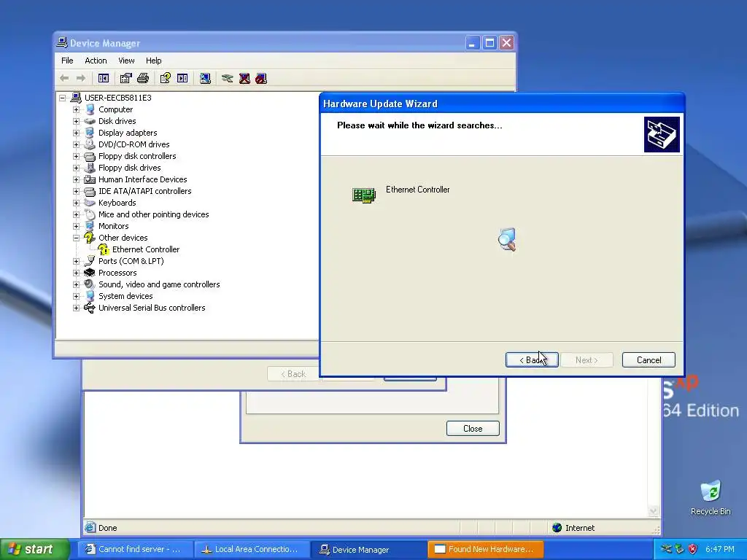Click the 6:47 PM taskbar clock

click(x=720, y=549)
